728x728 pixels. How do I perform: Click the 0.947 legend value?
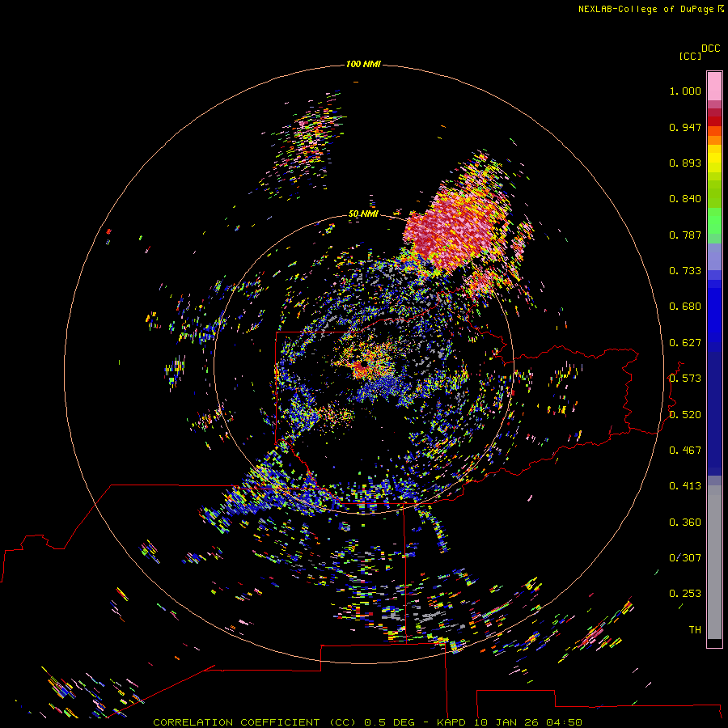(x=685, y=127)
